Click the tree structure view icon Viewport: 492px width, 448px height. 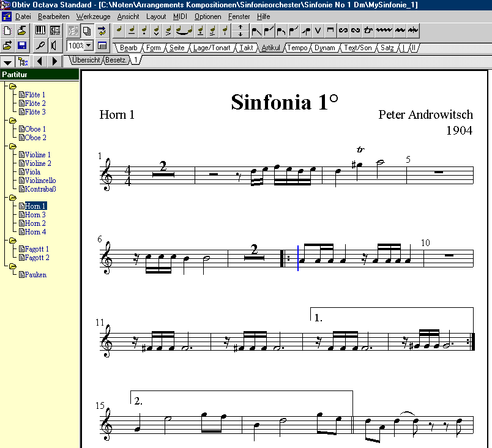(23, 61)
